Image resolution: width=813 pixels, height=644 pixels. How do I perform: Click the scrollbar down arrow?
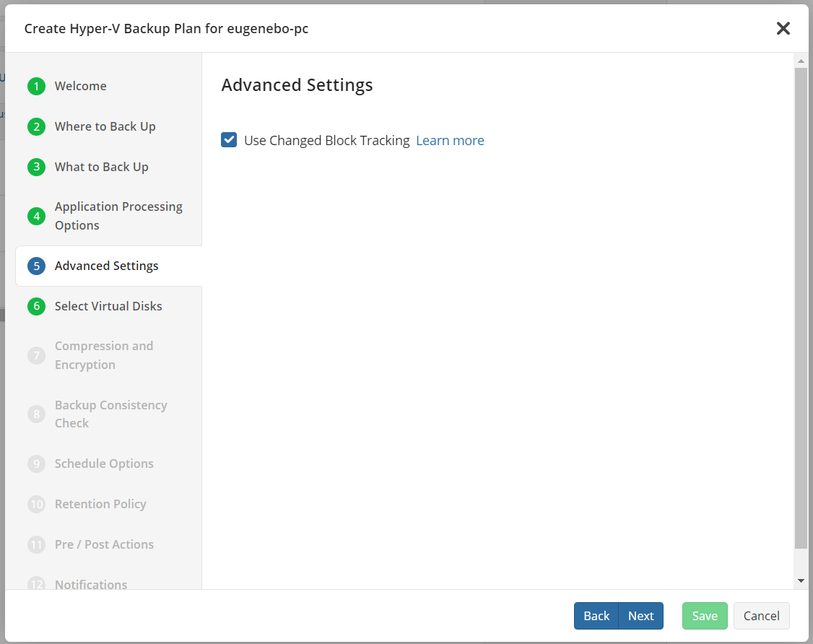coord(801,580)
